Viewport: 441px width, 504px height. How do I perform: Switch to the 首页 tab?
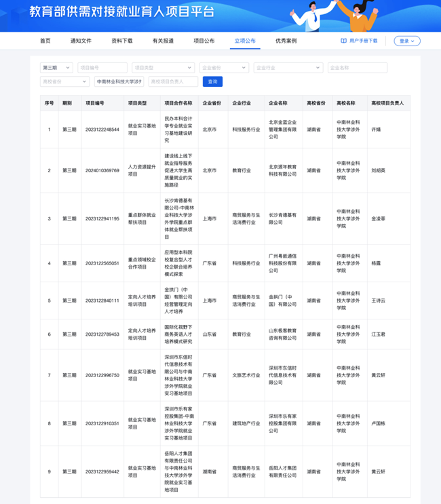click(45, 41)
